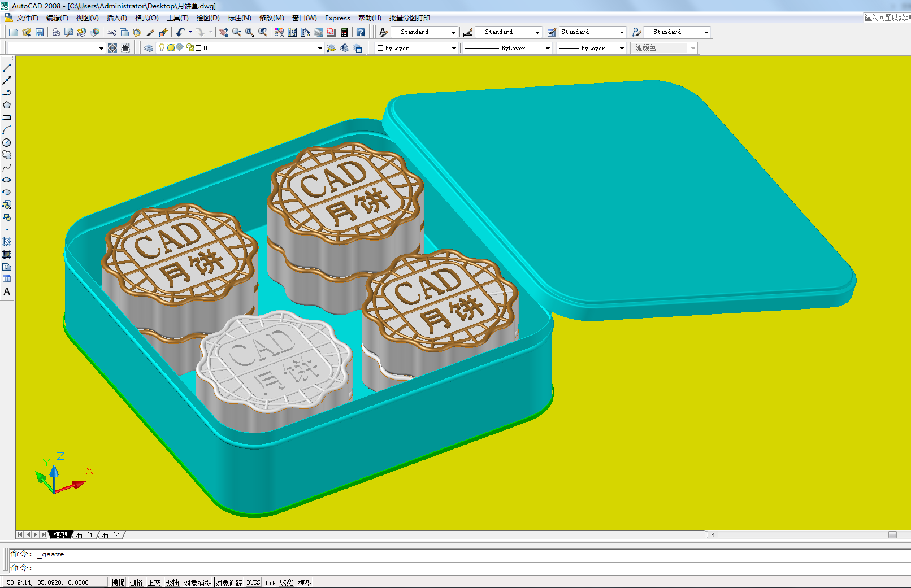Click the horizontal scrollbar left arrow

coord(713,534)
